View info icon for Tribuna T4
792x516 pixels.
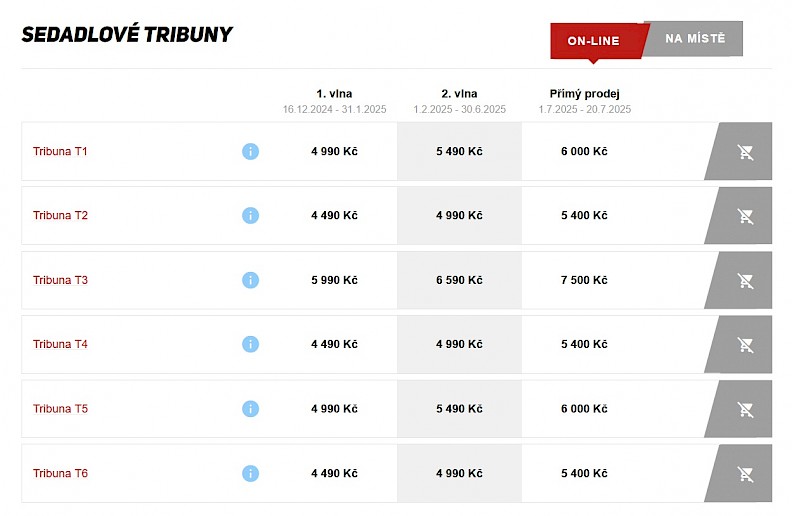click(250, 344)
